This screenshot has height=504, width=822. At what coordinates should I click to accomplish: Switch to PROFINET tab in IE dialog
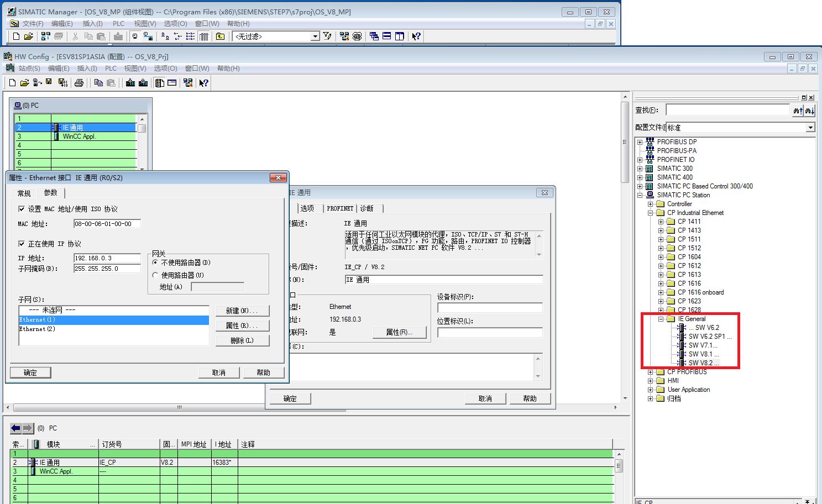(x=340, y=208)
